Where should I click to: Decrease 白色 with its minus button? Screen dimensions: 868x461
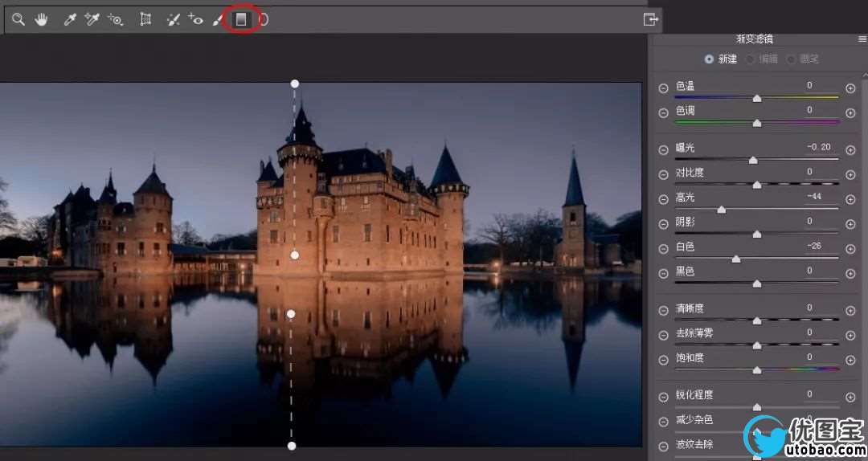tap(663, 249)
